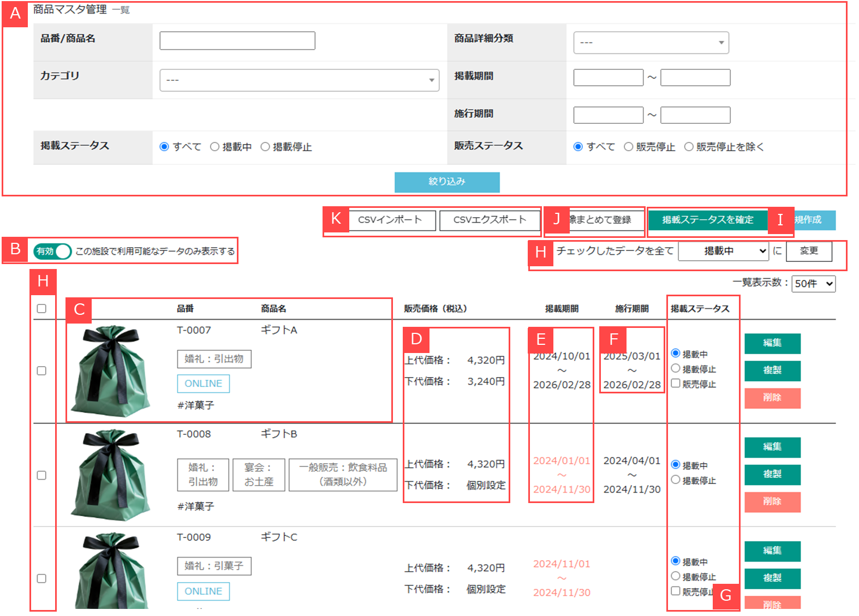Click the 品番/商品名 text field

pos(237,40)
